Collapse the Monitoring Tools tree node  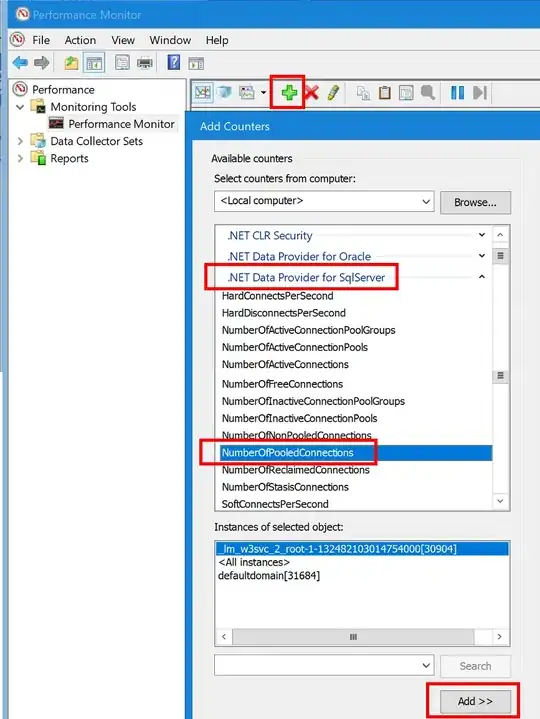pyautogui.click(x=20, y=107)
